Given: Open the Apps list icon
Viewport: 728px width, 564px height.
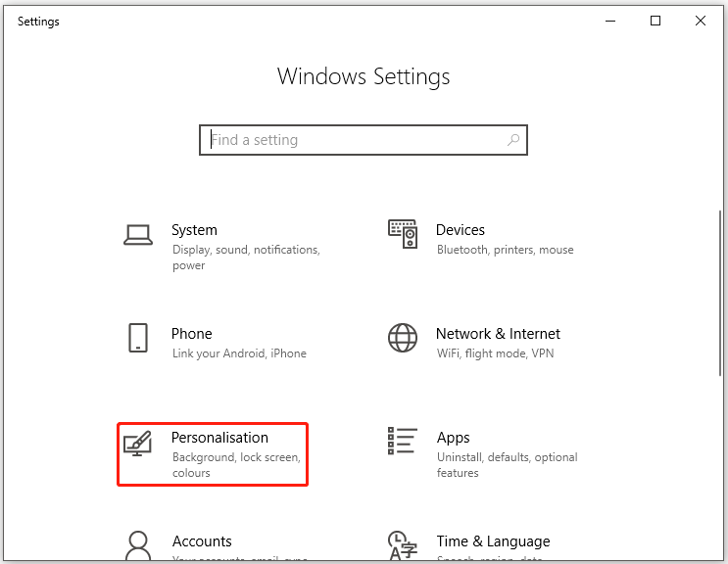Looking at the screenshot, I should tap(403, 441).
